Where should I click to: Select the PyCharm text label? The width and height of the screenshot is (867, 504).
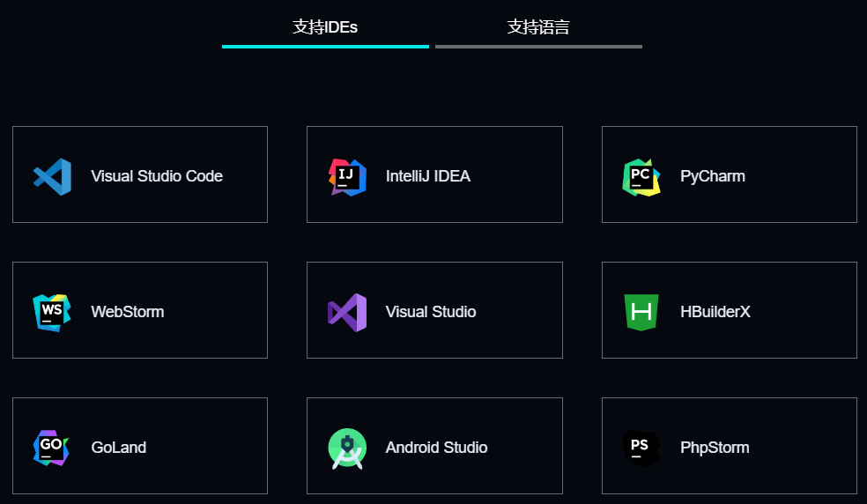click(713, 176)
